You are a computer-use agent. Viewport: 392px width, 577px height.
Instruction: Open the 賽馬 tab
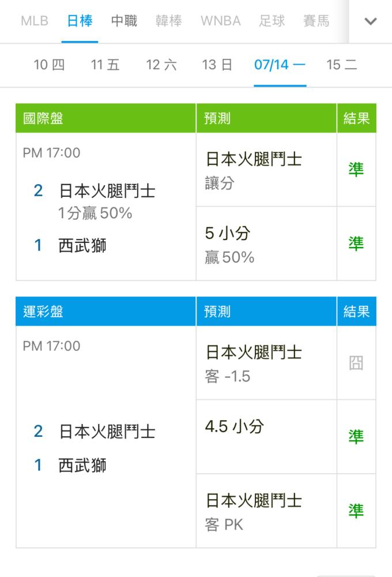[316, 21]
